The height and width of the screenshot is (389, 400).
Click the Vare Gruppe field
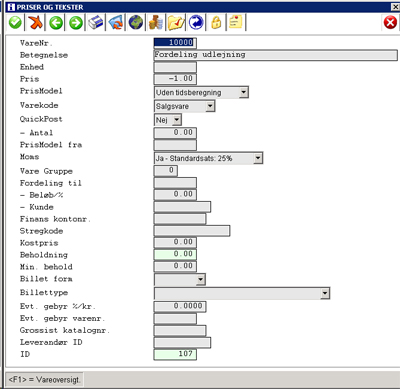pyautogui.click(x=166, y=171)
